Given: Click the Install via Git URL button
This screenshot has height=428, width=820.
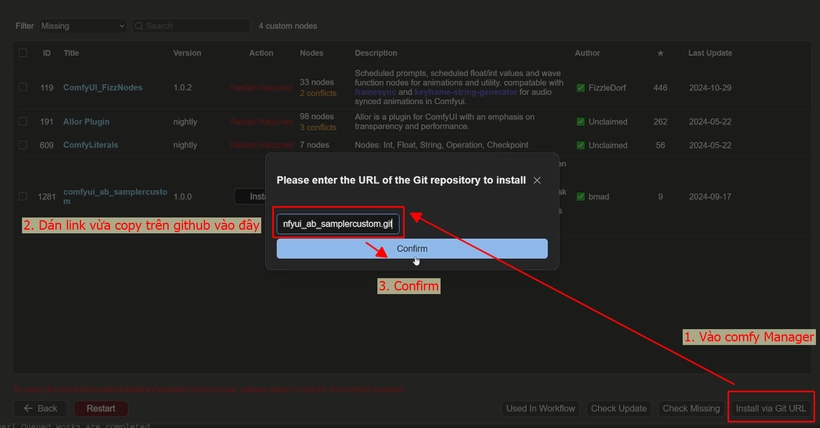Looking at the screenshot, I should pyautogui.click(x=771, y=408).
